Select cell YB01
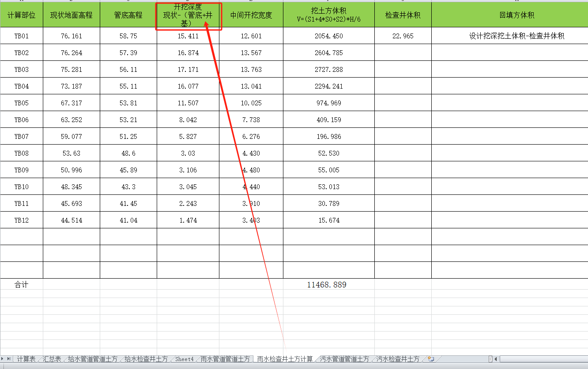Viewport: 588px width, 369px height. 22,36
